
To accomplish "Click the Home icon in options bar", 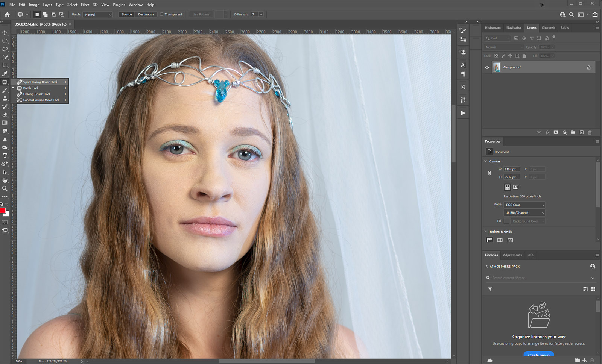I will [7, 14].
